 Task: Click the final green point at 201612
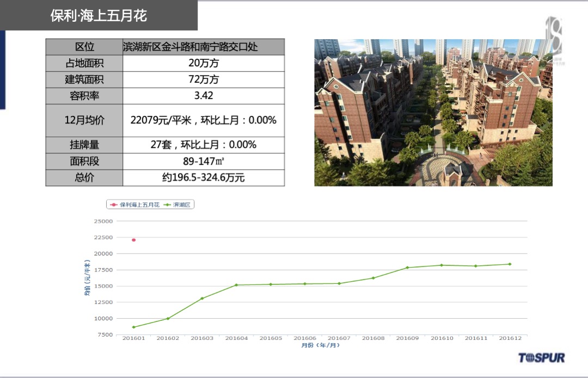[x=511, y=263]
